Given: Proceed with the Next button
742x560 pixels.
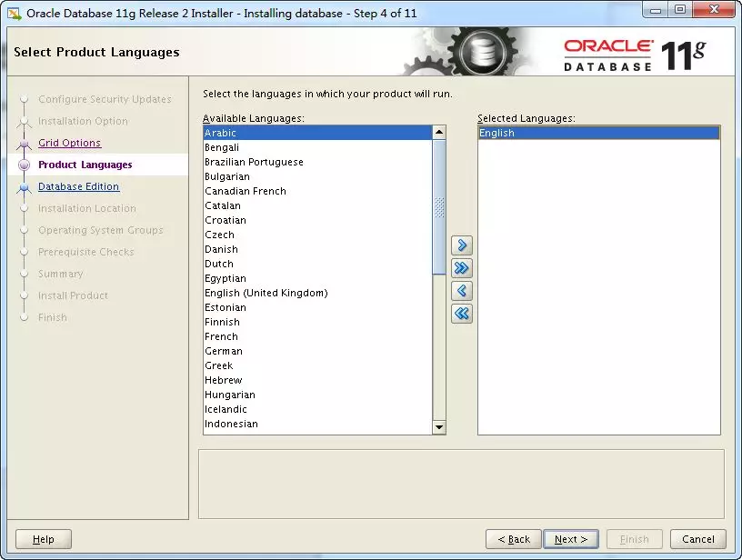Looking at the screenshot, I should (571, 539).
